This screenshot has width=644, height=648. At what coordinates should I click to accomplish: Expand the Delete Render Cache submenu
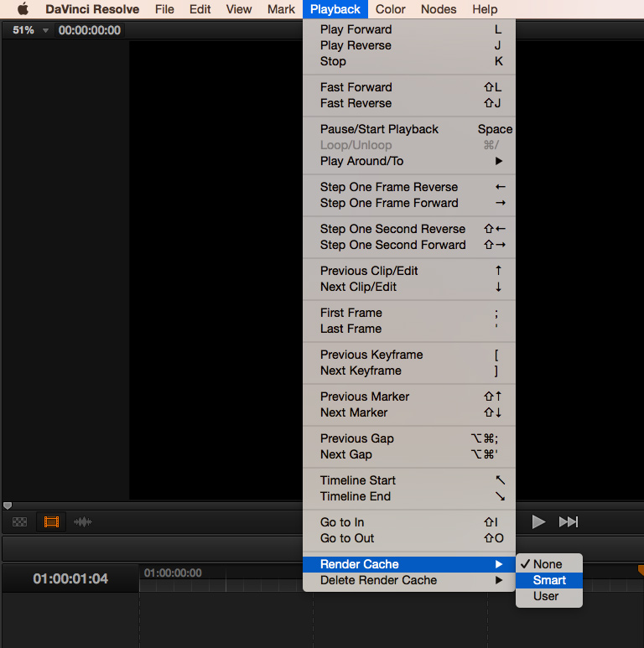(409, 580)
